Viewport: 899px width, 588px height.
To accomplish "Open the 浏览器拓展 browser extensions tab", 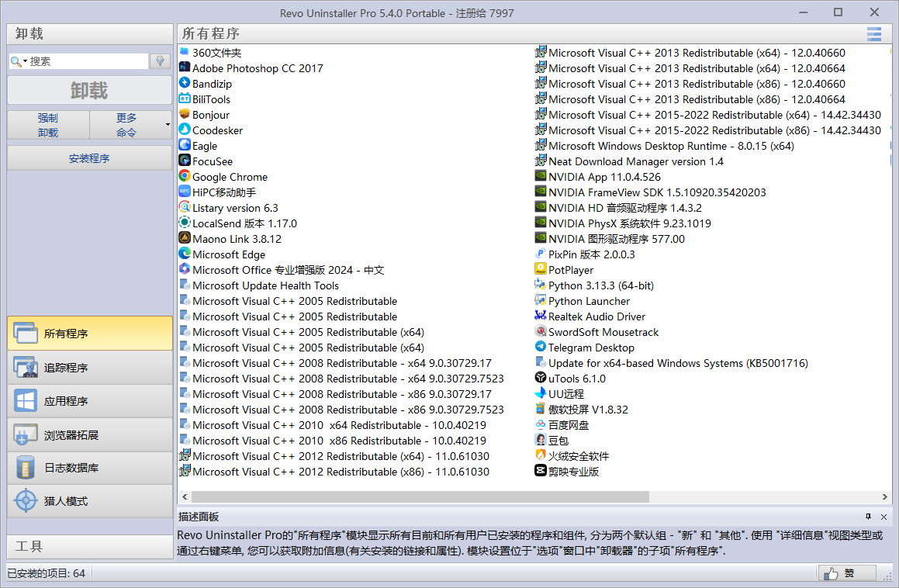I will pos(89,434).
